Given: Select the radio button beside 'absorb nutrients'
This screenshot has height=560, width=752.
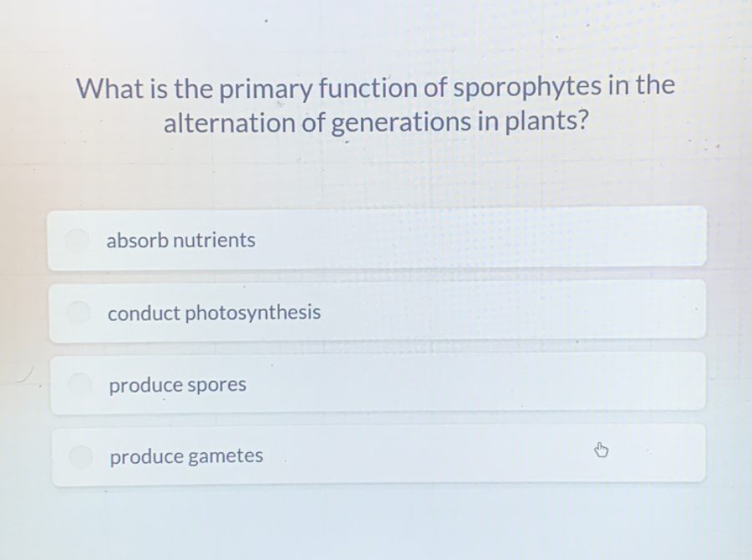Looking at the screenshot, I should [x=79, y=240].
